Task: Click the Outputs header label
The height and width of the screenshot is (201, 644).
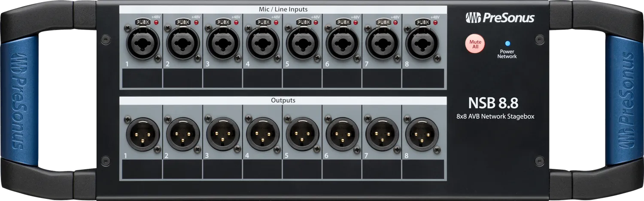Action: point(283,101)
